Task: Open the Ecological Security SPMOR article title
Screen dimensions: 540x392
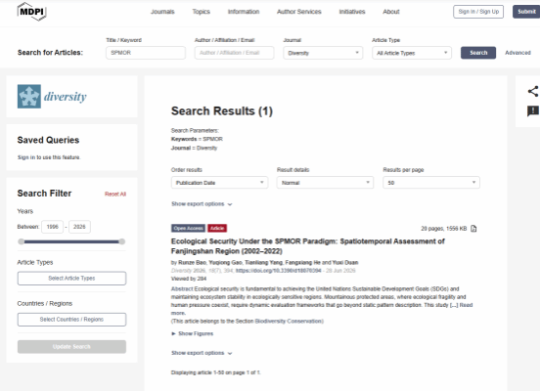Action: 308,246
